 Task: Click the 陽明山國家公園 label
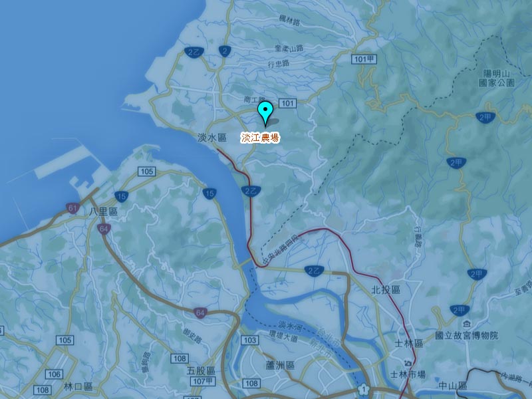pos(497,78)
